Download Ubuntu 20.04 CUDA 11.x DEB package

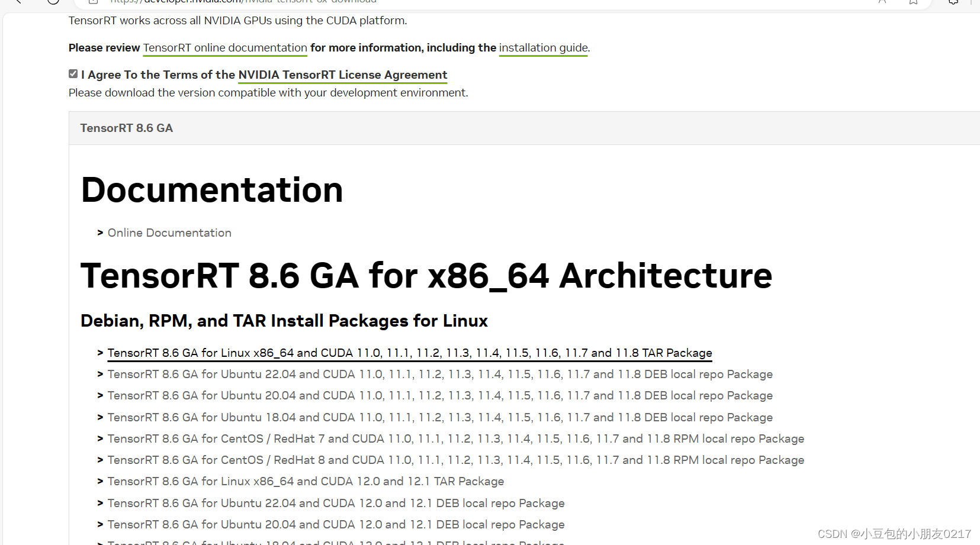440,396
